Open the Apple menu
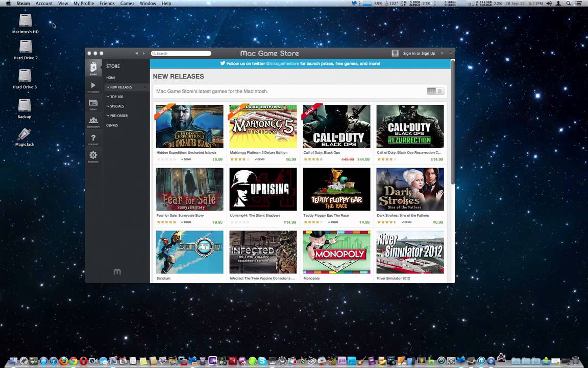Viewport: 588px width, 368px height. click(8, 4)
